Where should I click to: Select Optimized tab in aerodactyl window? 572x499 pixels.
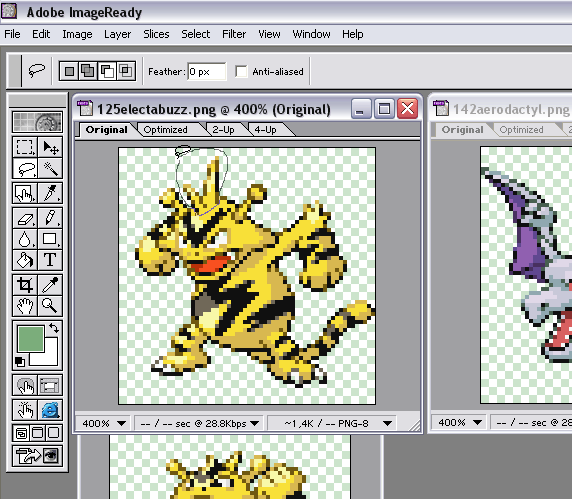[522, 130]
